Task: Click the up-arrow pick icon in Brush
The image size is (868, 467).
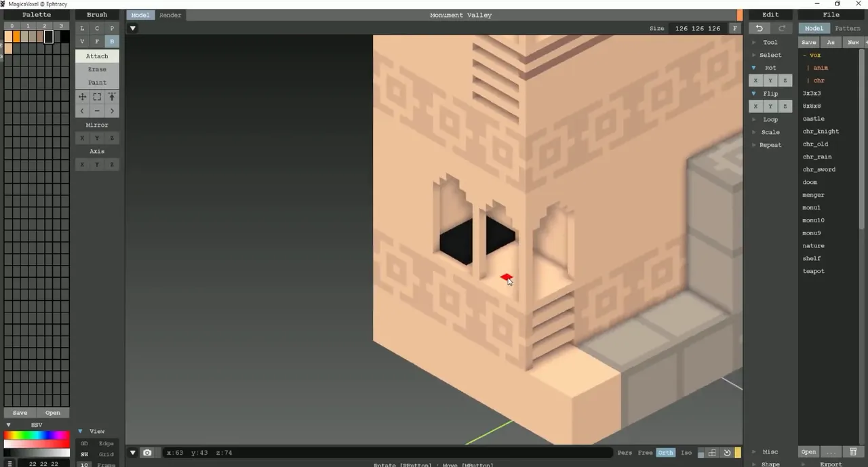Action: tap(112, 97)
